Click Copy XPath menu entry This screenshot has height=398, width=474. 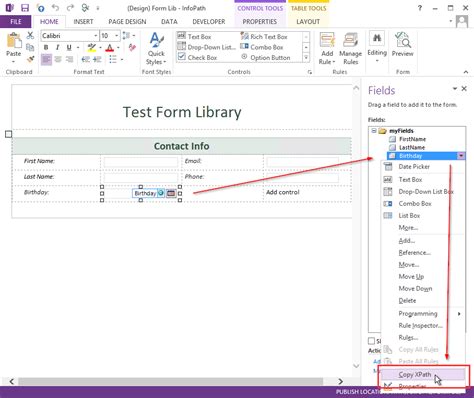coord(423,375)
